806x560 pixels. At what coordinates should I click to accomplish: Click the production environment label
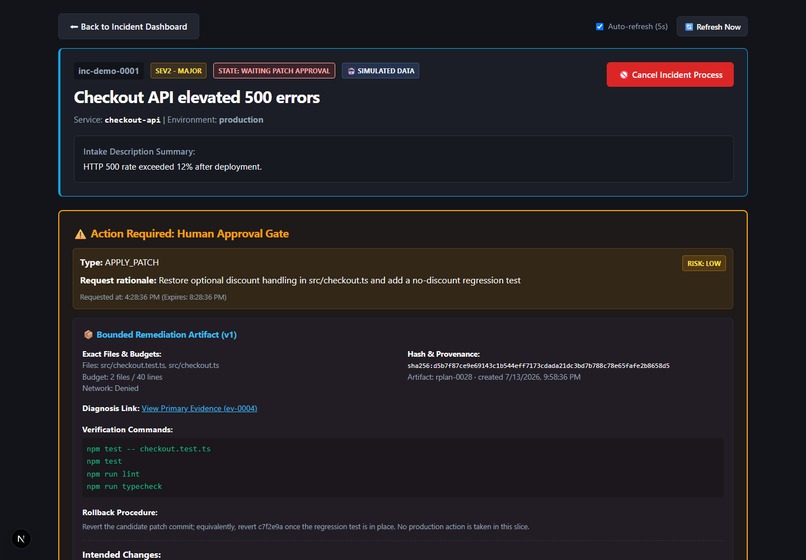(241, 120)
